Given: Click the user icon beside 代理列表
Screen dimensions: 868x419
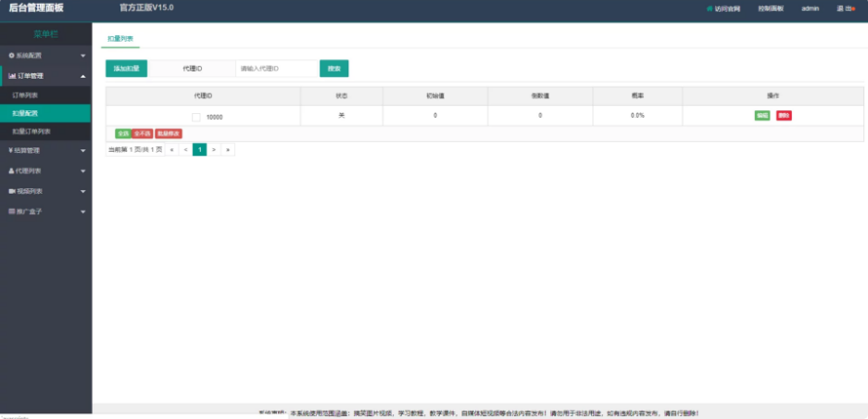Looking at the screenshot, I should [11, 171].
